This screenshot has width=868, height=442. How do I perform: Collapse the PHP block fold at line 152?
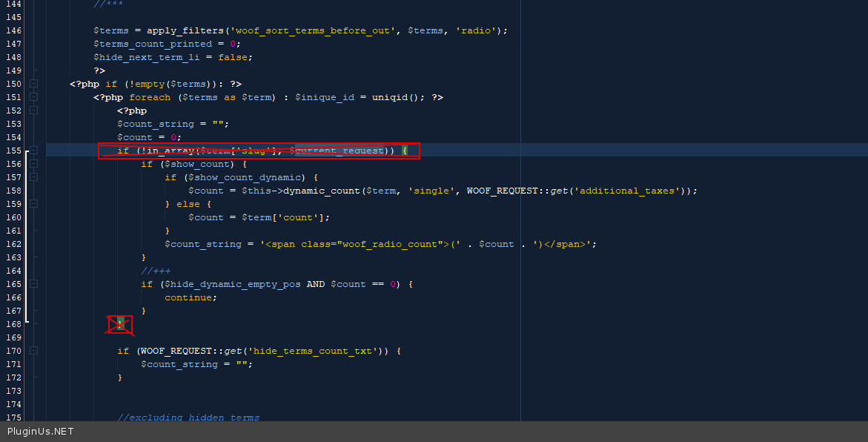point(33,110)
